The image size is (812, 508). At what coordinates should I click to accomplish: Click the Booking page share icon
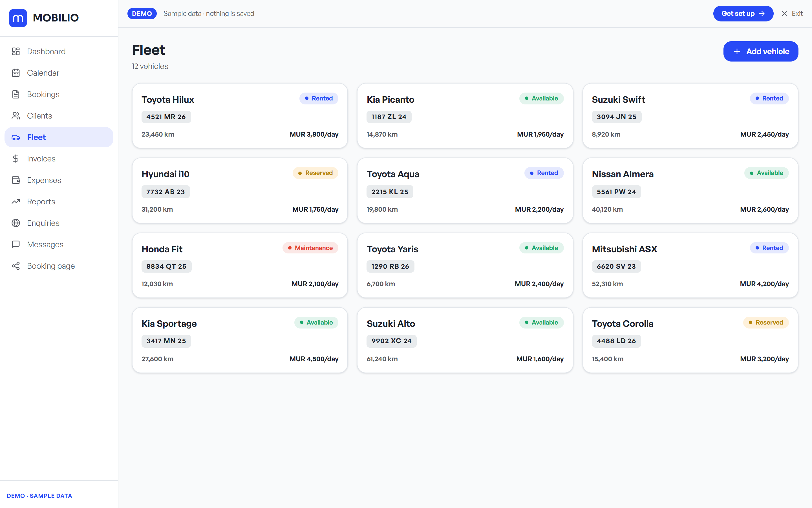tap(16, 266)
